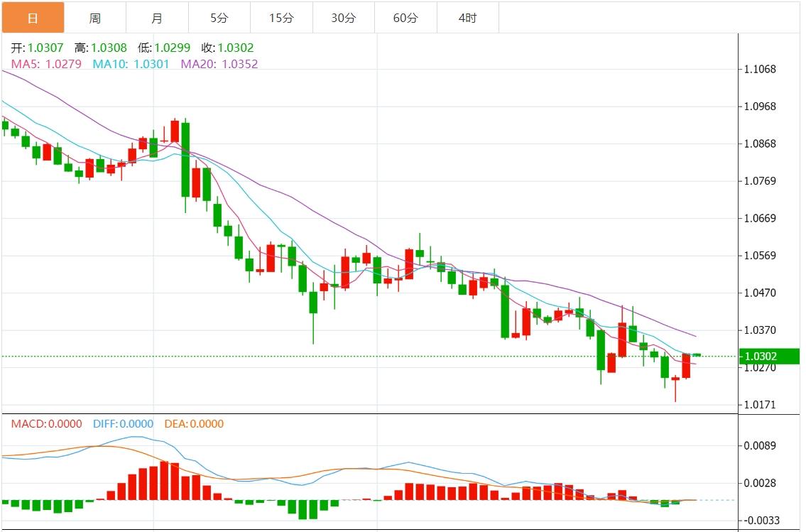The width and height of the screenshot is (806, 532).
Task: Switch to the 15分 timeframe tab
Action: click(x=281, y=18)
